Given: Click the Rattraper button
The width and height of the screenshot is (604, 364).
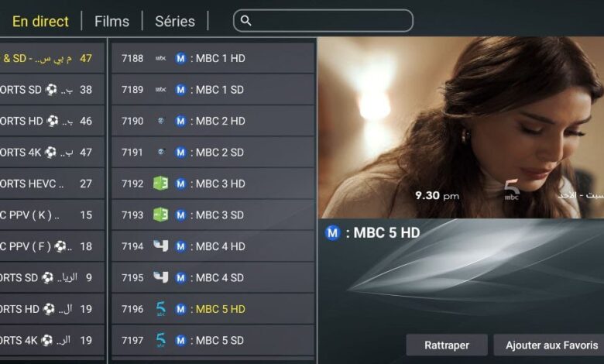Looking at the screenshot, I should pyautogui.click(x=447, y=345).
